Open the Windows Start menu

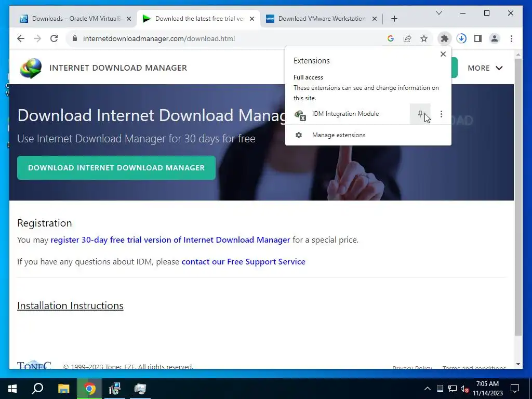pyautogui.click(x=12, y=389)
